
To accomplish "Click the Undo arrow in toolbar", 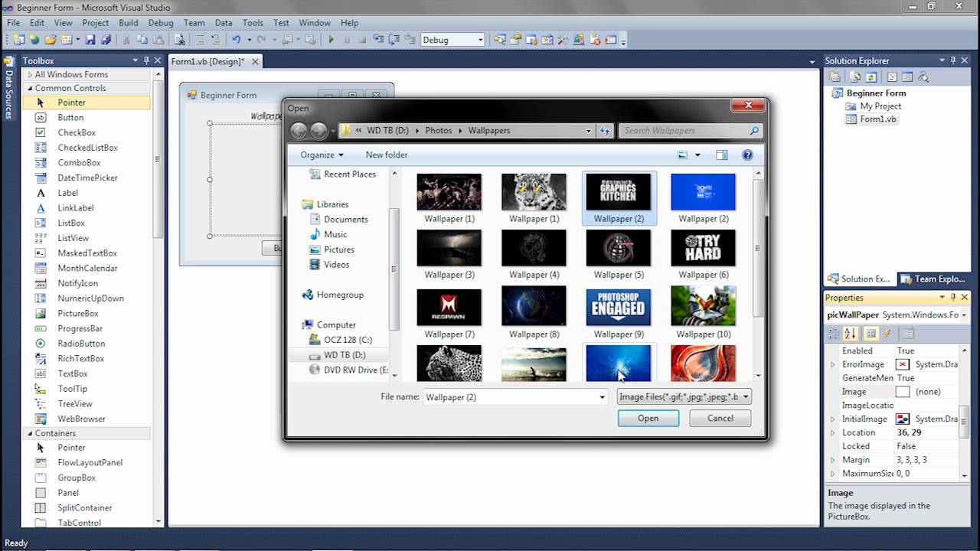I will (236, 40).
